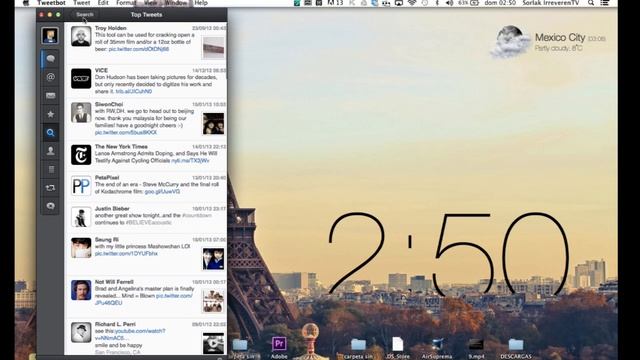The image size is (640, 360).
Task: Open Spotlight search in menu bar
Action: (591, 3)
